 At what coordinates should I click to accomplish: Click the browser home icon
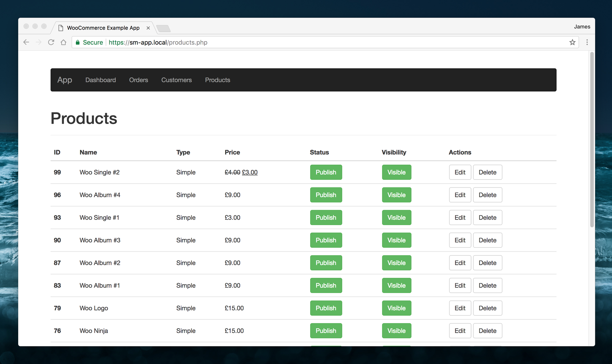click(63, 42)
